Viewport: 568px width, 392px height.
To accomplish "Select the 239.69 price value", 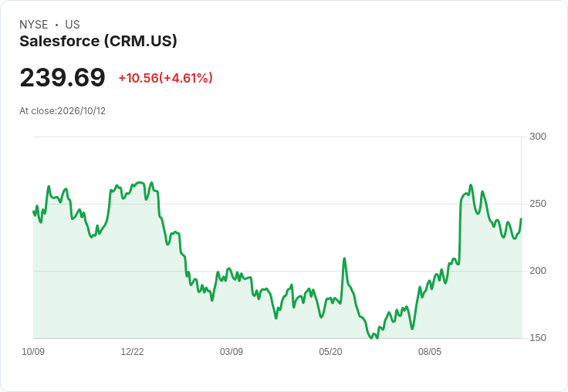I will [63, 77].
